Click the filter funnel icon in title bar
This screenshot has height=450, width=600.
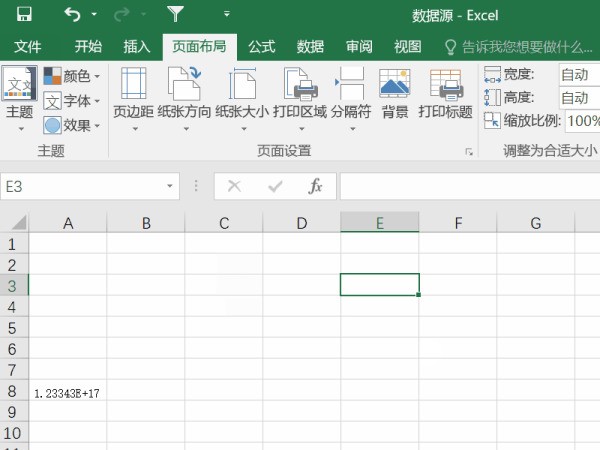pyautogui.click(x=176, y=14)
